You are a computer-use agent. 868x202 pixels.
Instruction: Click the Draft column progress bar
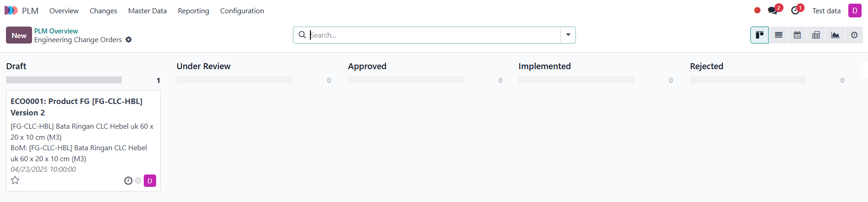(64, 80)
